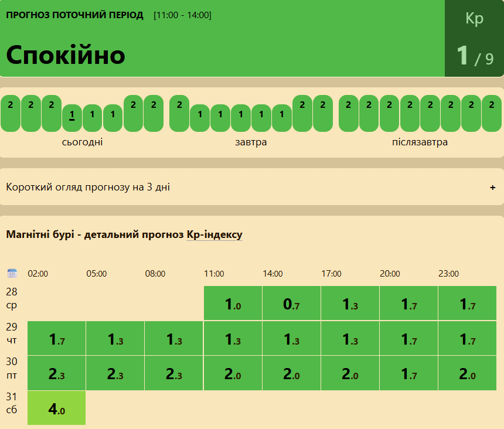Viewport: 504px width, 429px height.
Task: Click the 0.7 cell at 14:00 on 28
Action: (x=291, y=303)
